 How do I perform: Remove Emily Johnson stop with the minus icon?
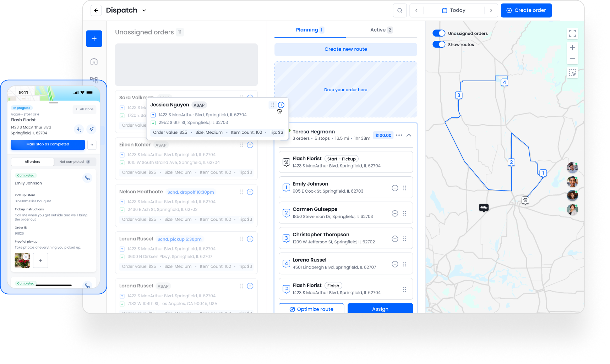coord(395,188)
